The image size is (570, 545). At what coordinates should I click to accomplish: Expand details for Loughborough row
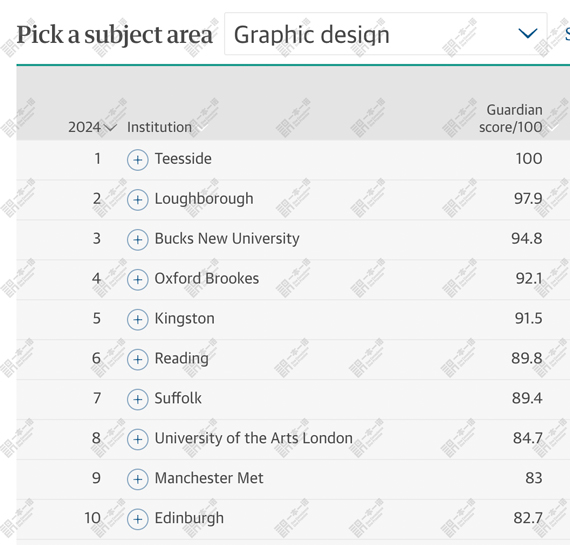[x=137, y=200]
